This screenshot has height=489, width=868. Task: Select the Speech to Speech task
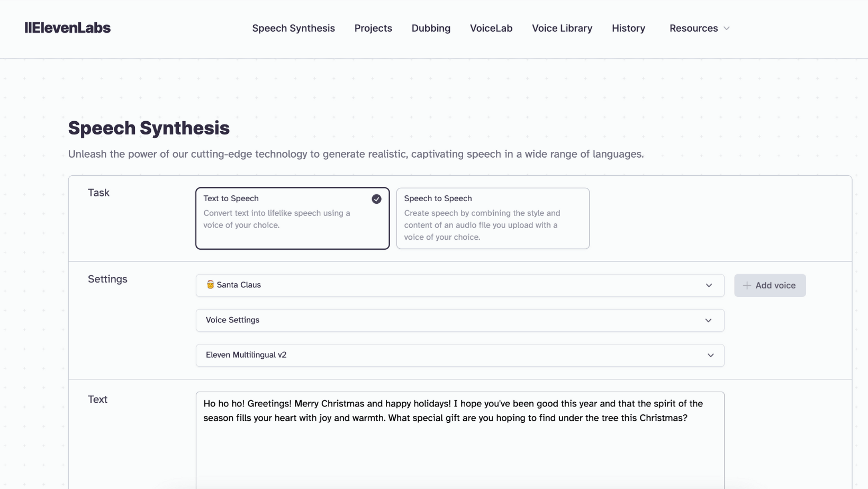pyautogui.click(x=492, y=218)
